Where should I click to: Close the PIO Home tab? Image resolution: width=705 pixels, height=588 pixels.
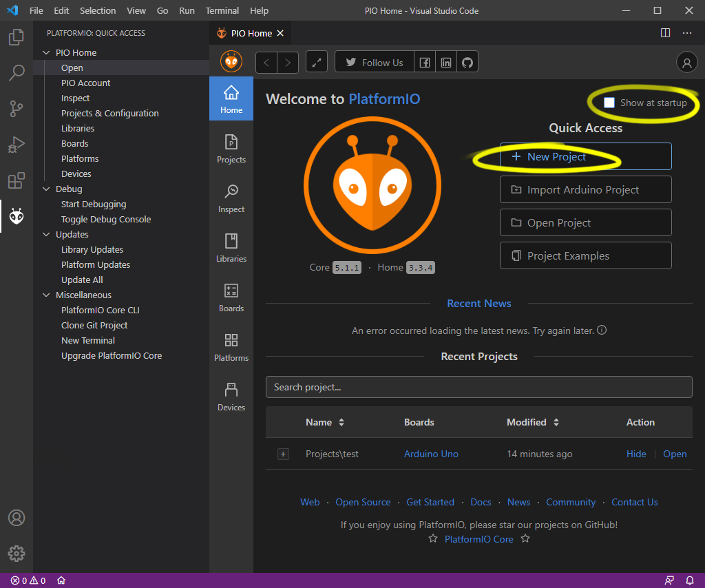[x=280, y=33]
